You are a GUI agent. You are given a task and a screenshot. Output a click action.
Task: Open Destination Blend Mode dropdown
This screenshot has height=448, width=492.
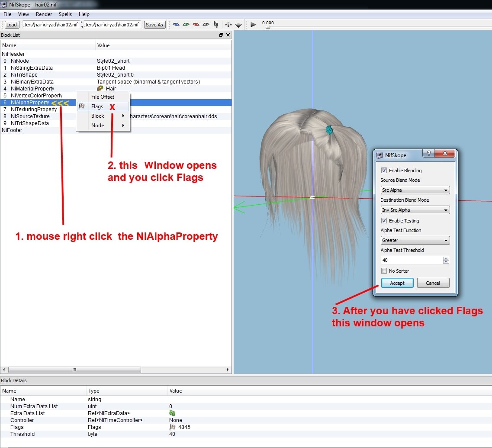tap(415, 210)
